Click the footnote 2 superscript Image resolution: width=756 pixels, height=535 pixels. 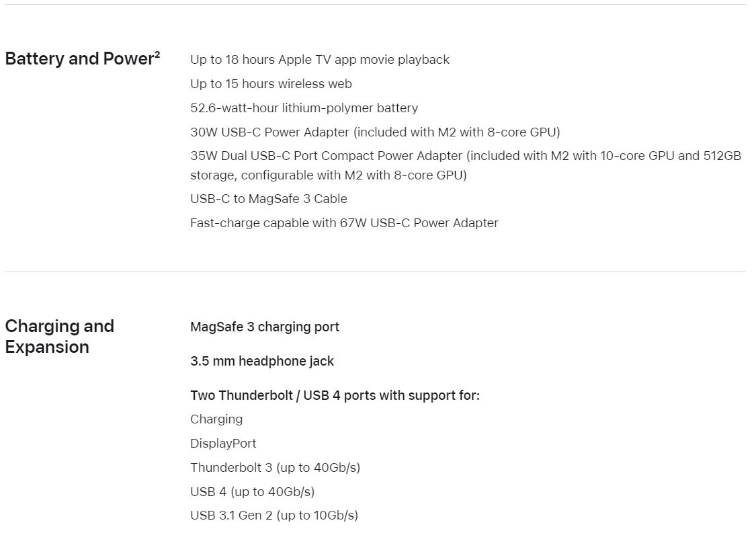(157, 54)
